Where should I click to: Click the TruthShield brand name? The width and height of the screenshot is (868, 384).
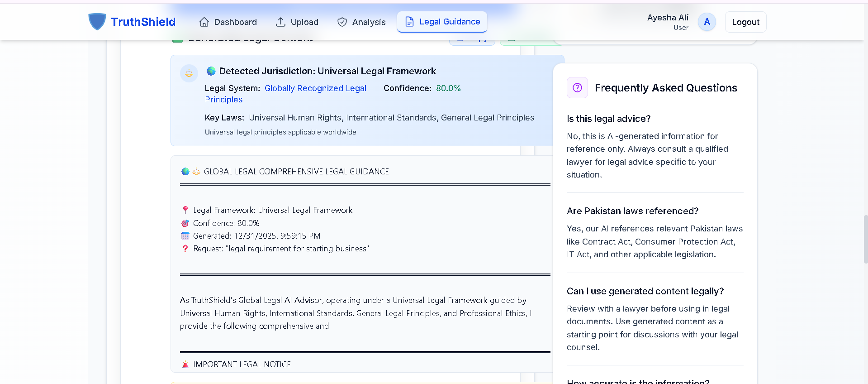[143, 22]
